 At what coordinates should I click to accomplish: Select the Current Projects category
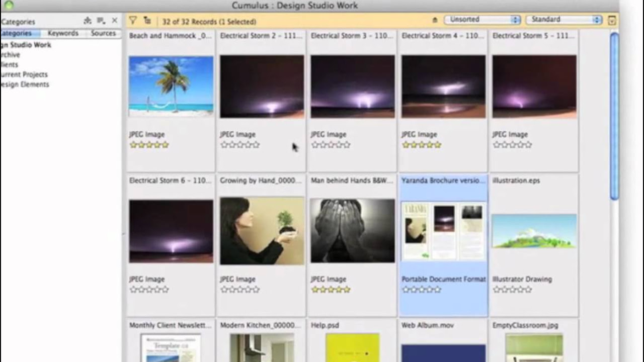click(24, 74)
